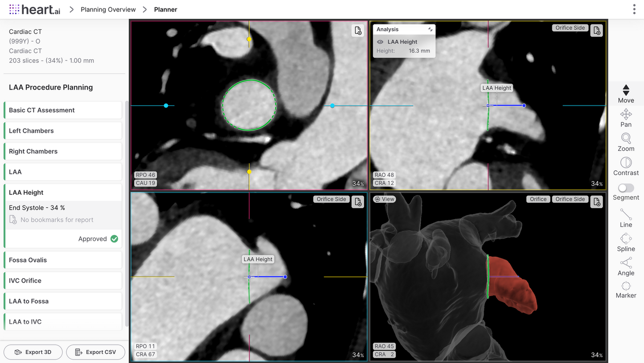Export the 3D model
644x363 pixels.
(33, 352)
